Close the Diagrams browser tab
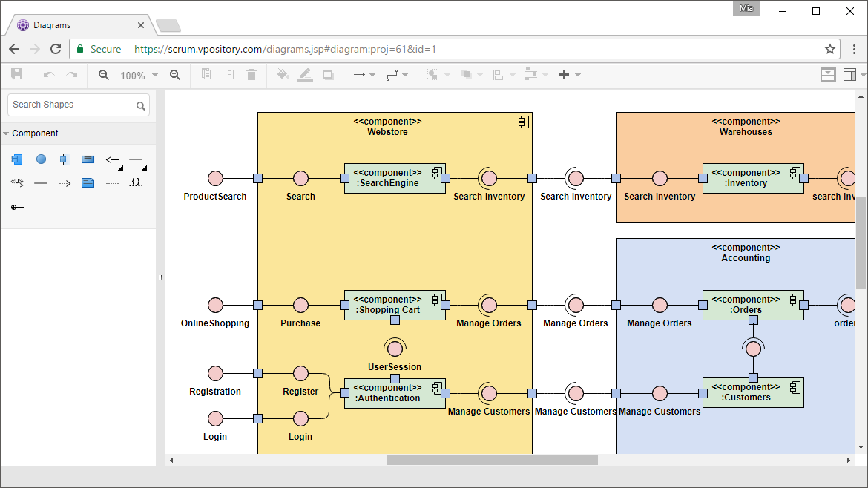Screen dimensions: 868x488 click(x=141, y=25)
